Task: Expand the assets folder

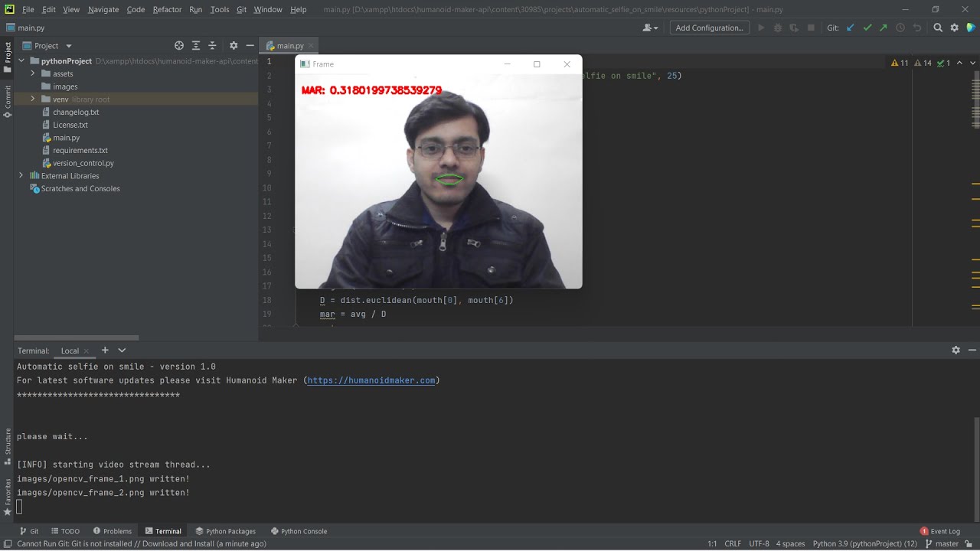Action: [33, 73]
